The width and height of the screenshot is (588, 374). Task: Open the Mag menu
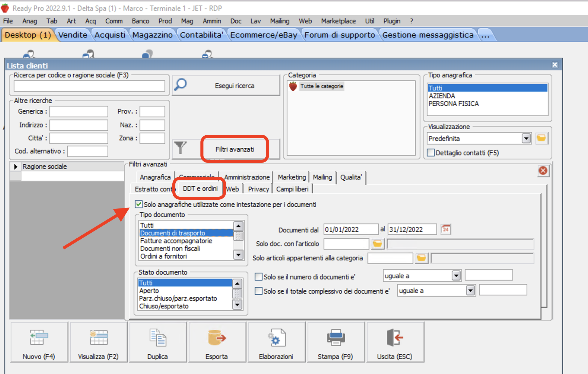click(x=187, y=21)
